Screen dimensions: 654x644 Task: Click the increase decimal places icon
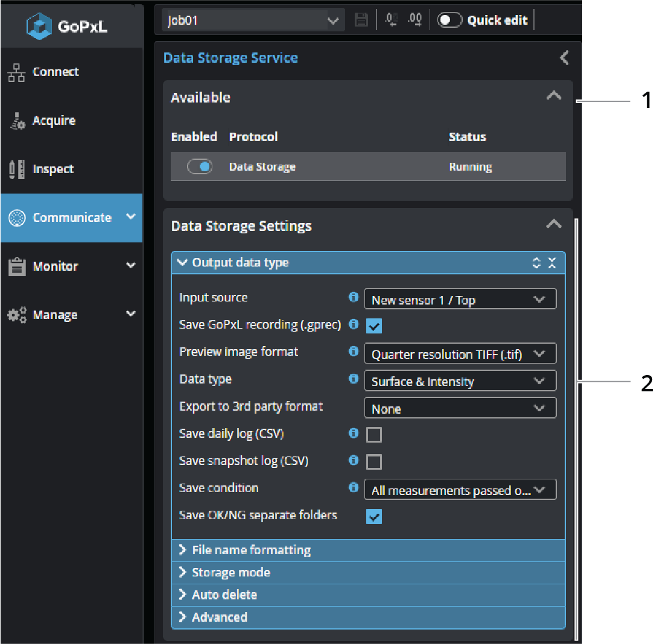[414, 20]
